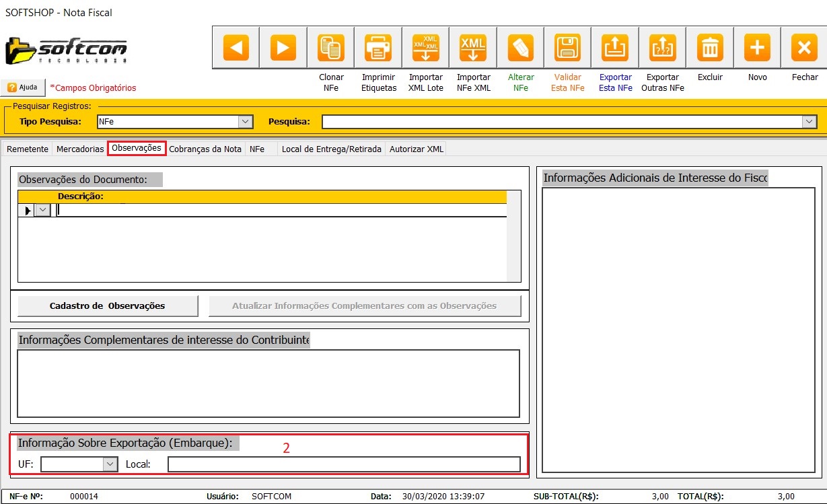Click the next record arrow icon

click(x=283, y=48)
